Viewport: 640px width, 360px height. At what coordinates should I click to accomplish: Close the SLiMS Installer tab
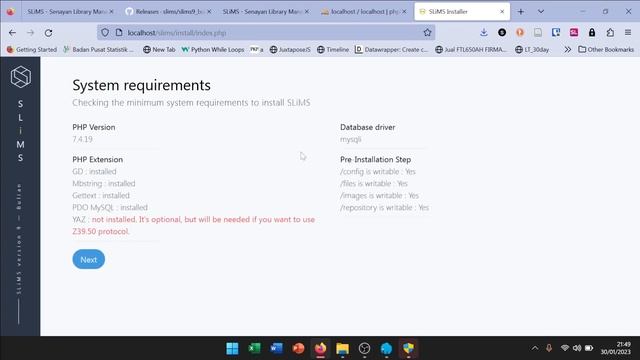[x=502, y=11]
